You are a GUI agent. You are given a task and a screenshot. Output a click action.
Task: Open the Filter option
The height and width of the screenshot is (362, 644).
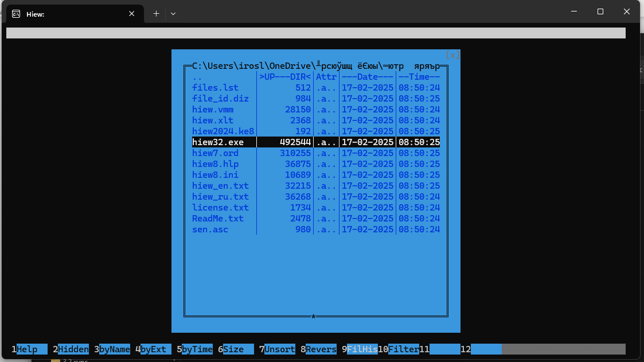399,349
